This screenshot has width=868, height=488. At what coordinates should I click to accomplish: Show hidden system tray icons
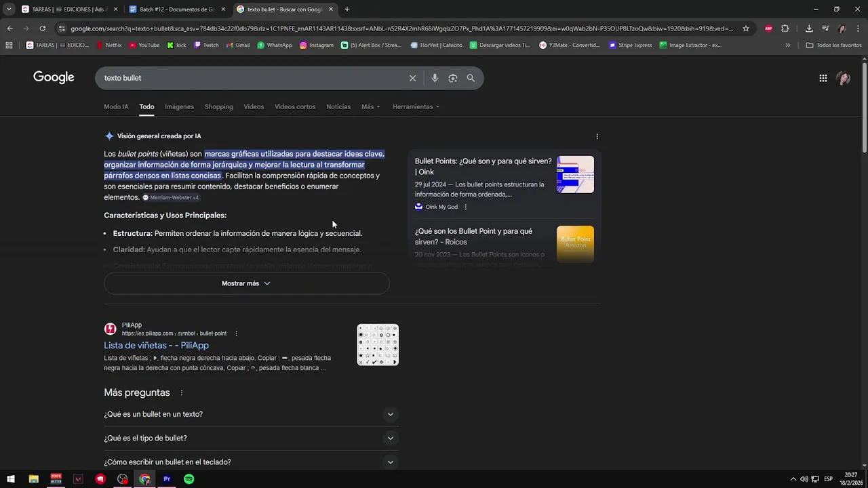pos(793,479)
